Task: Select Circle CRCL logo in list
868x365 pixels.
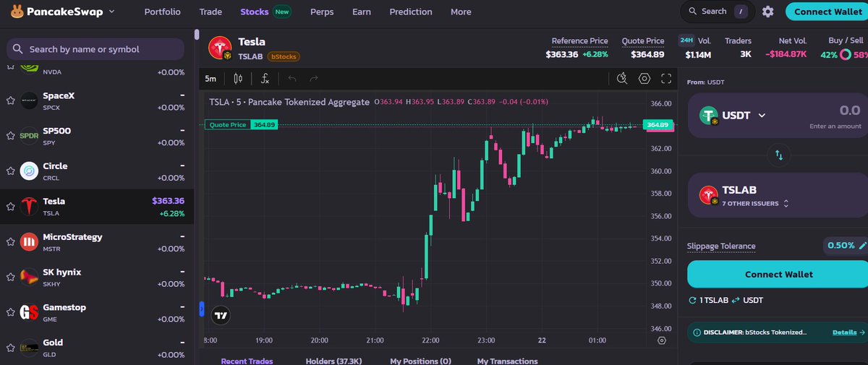Action: coord(29,171)
